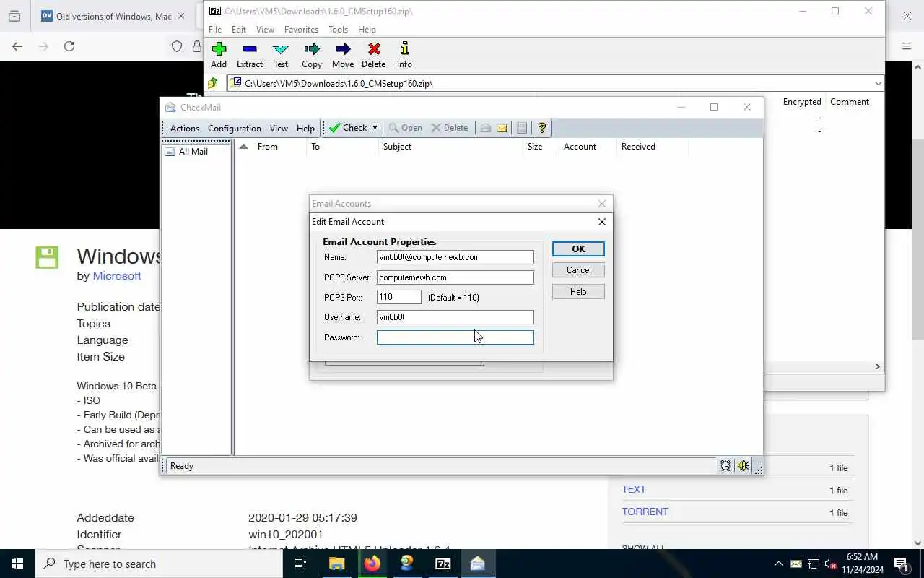Go up one folder in 7-Zip
The image size is (924, 578).
click(x=213, y=83)
